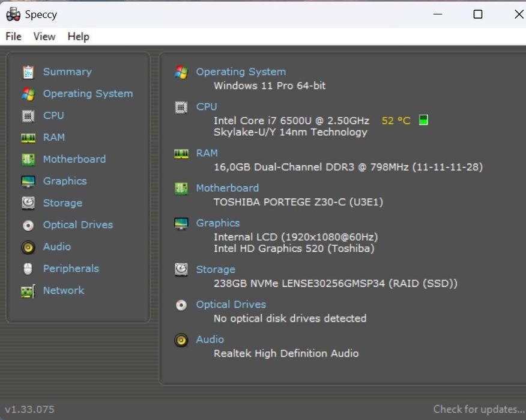The image size is (526, 420).
Task: Maximize the Speccy window
Action: point(478,14)
